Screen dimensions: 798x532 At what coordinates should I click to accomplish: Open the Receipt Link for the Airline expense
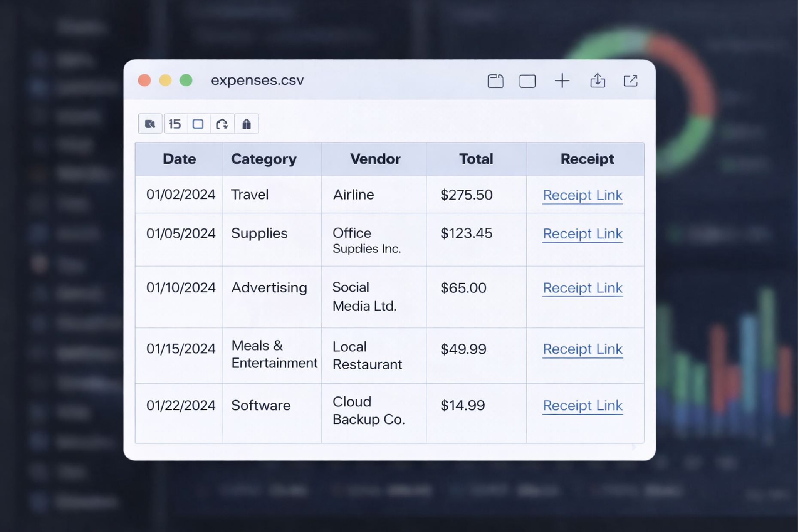[583, 195]
